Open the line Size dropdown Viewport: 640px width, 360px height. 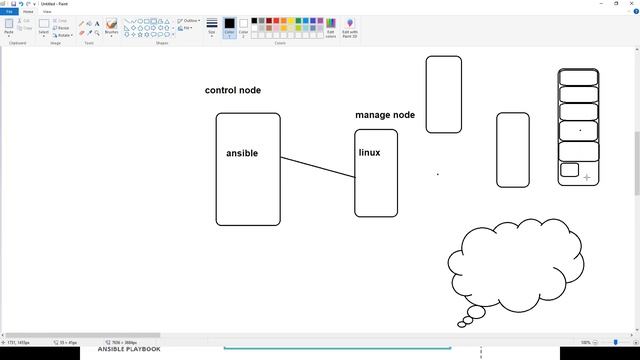click(x=212, y=28)
